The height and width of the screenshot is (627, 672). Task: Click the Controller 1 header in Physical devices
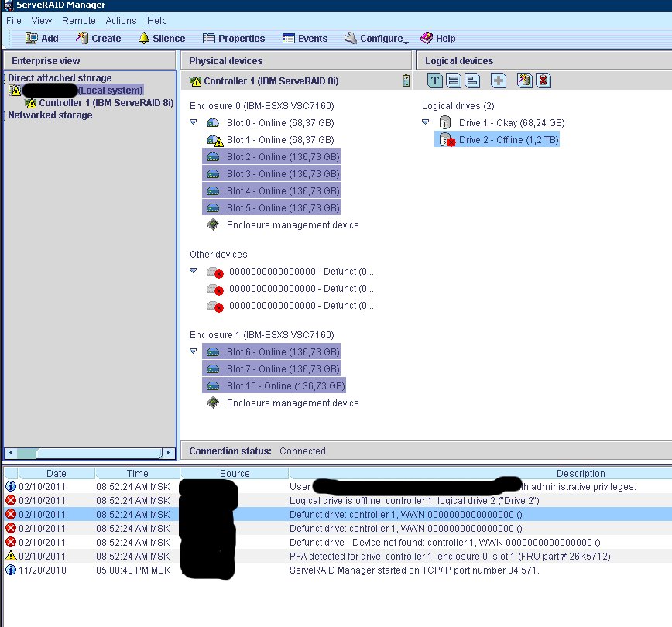[x=271, y=81]
